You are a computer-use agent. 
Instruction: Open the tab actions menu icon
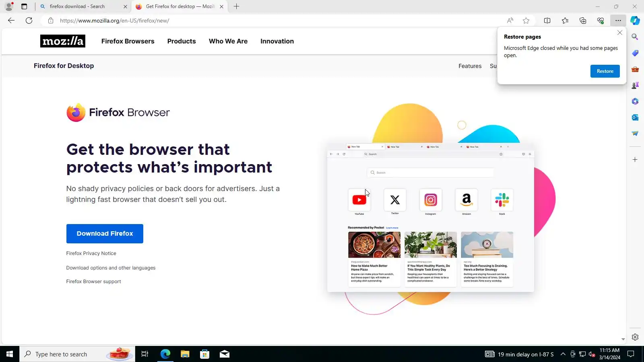[x=24, y=6]
